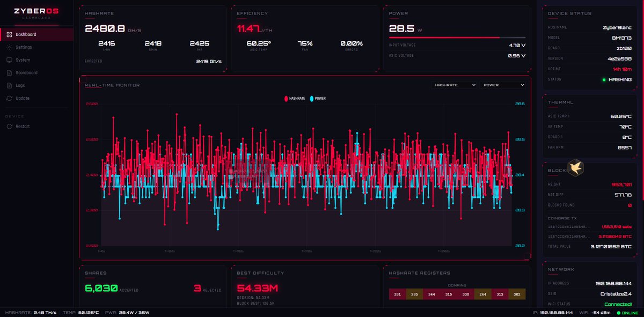Click the Dashboard grid icon
This screenshot has height=317, width=644.
point(9,34)
